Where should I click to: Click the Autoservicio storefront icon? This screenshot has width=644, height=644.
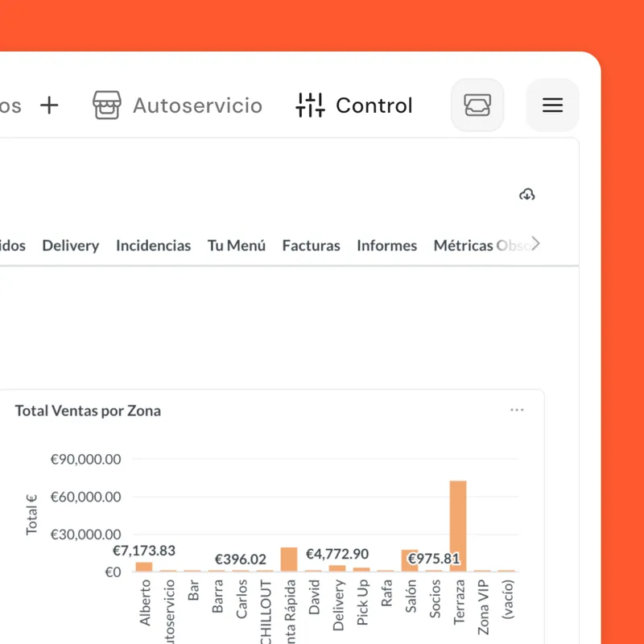pos(106,105)
